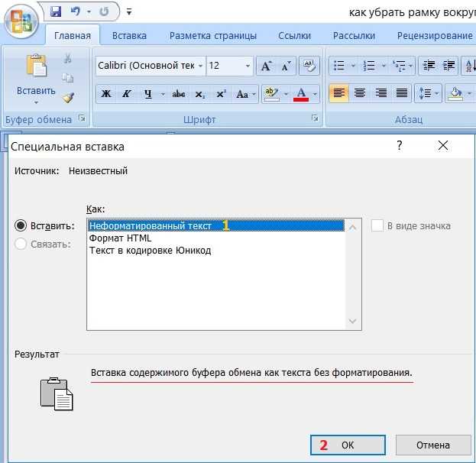Close the Специальная вставка dialog
This screenshot has width=476, height=463.
point(443,145)
